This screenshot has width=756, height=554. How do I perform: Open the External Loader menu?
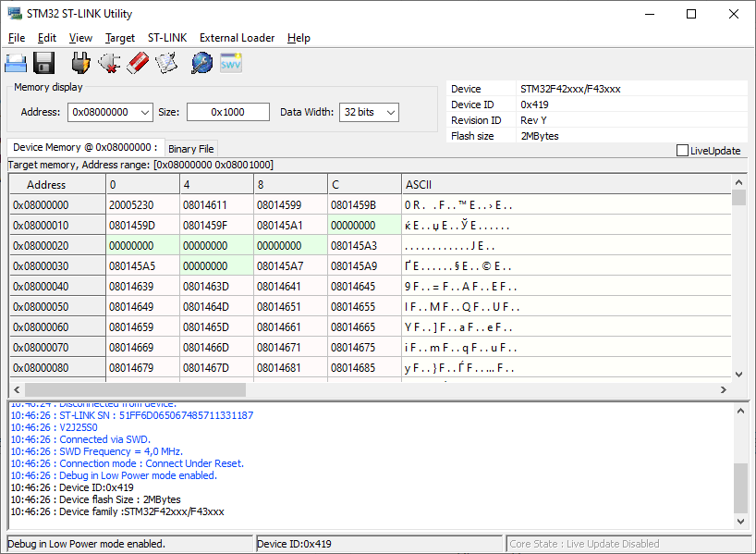click(237, 38)
